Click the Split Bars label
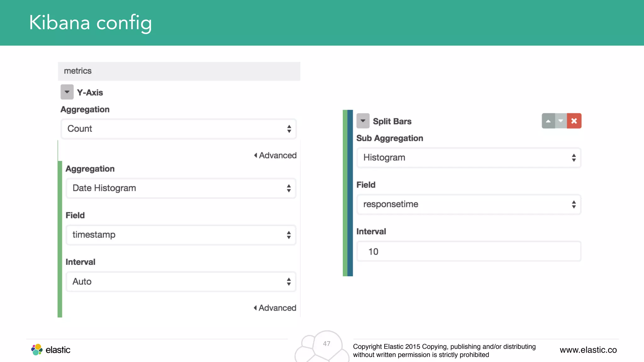 click(392, 121)
